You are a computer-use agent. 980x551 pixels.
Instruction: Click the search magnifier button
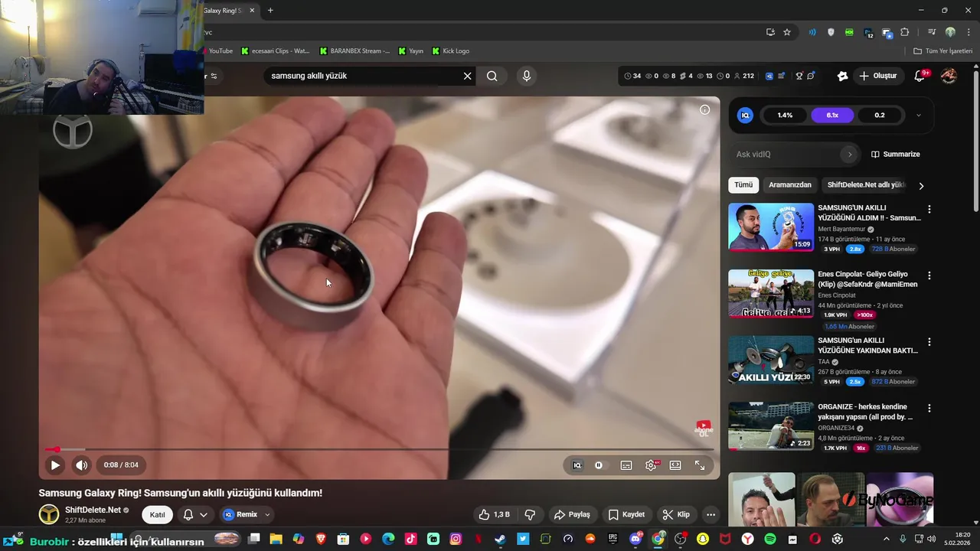coord(492,76)
